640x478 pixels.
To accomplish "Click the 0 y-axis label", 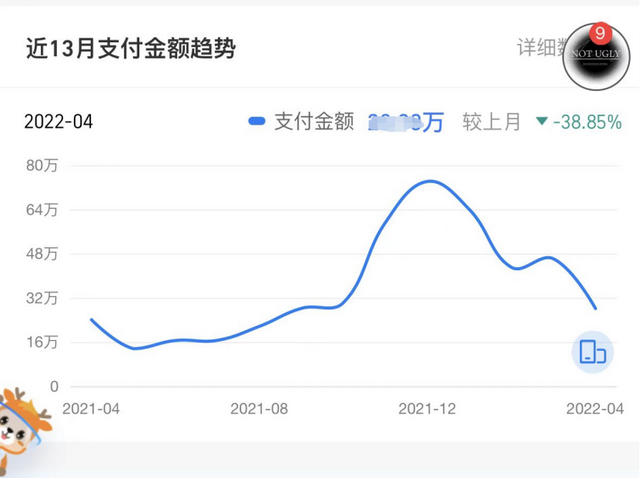I will pos(54,386).
